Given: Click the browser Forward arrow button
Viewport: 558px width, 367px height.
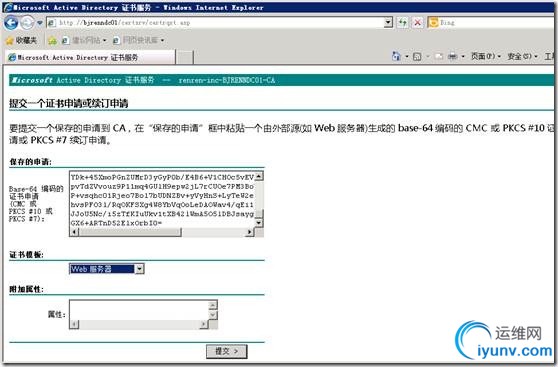Looking at the screenshot, I should 27,23.
